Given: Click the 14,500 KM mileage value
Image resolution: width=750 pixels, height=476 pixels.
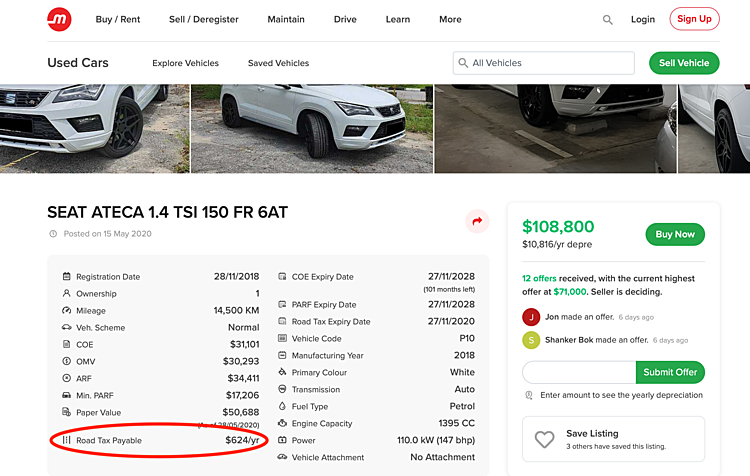Looking at the screenshot, I should pos(236,310).
